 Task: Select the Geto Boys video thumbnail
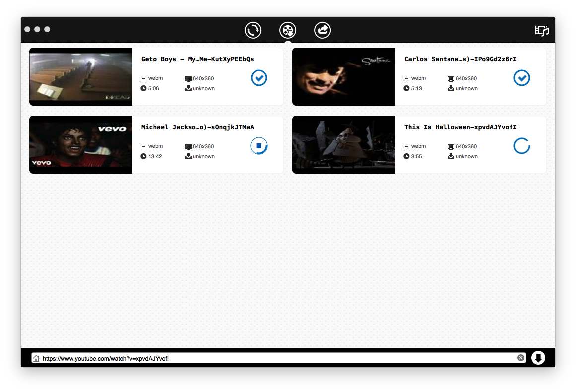tap(81, 76)
